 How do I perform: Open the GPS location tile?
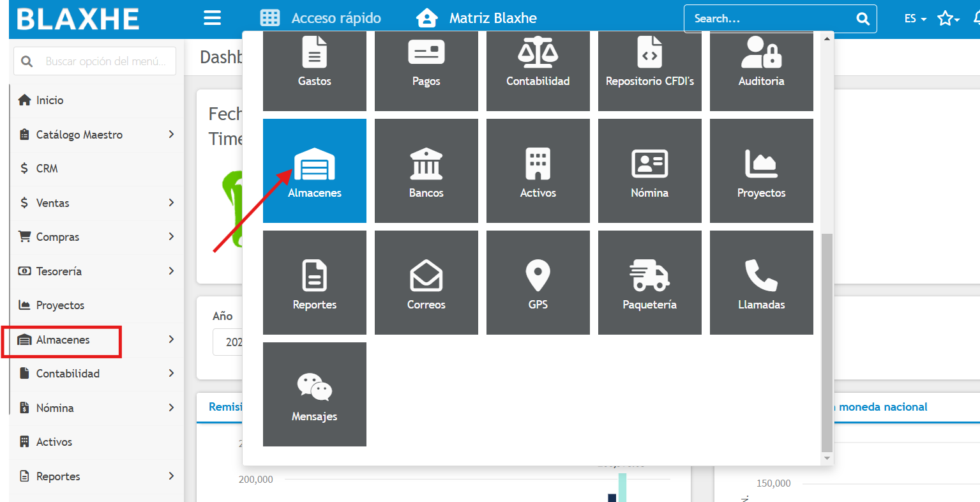pos(538,282)
